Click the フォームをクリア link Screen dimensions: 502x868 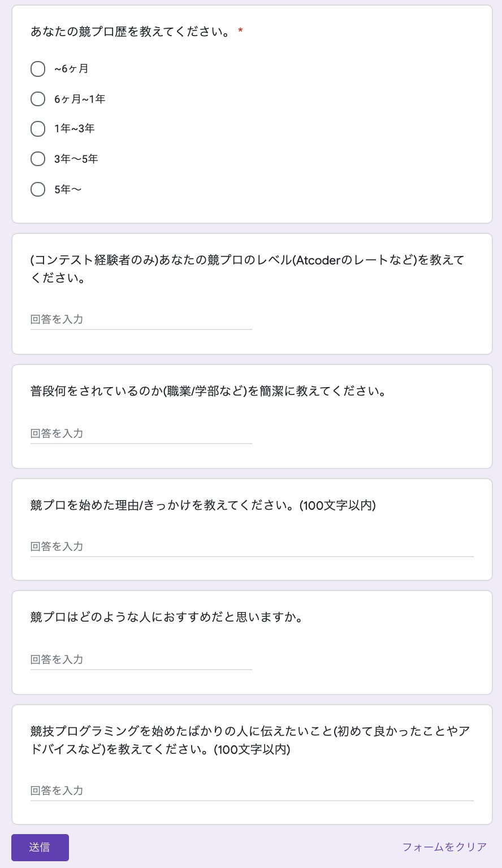click(x=444, y=847)
